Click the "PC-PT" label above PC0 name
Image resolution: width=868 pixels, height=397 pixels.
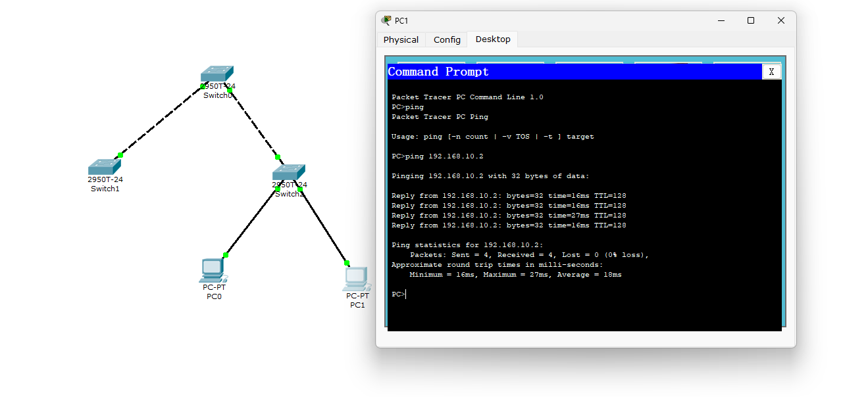click(x=214, y=287)
